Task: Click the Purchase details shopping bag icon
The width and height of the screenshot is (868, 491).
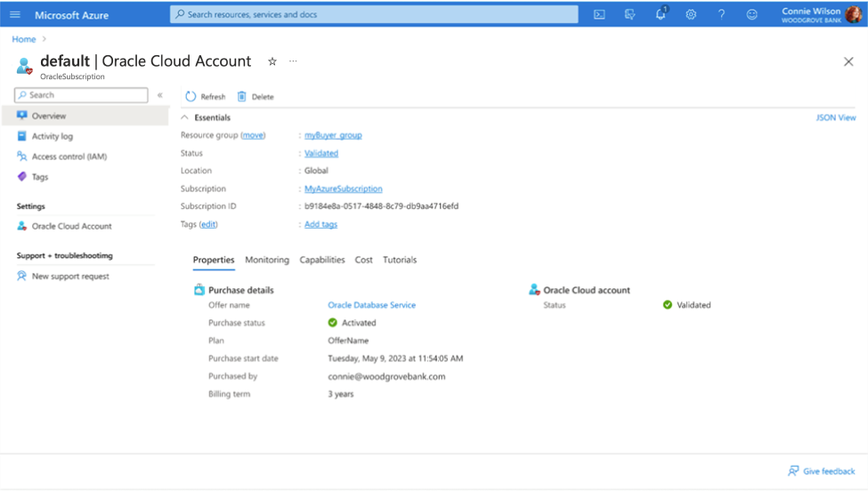Action: click(199, 290)
